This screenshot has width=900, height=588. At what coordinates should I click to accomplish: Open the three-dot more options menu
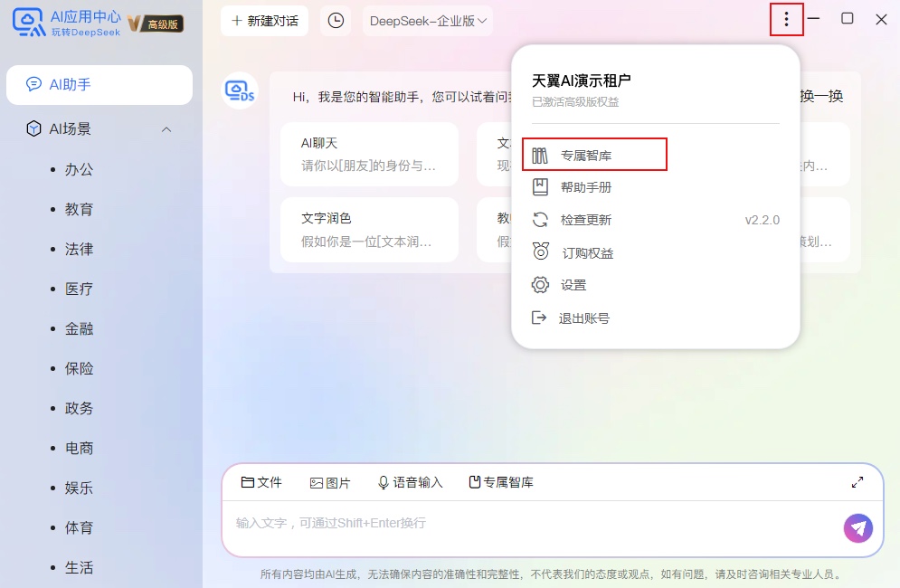pyautogui.click(x=786, y=20)
